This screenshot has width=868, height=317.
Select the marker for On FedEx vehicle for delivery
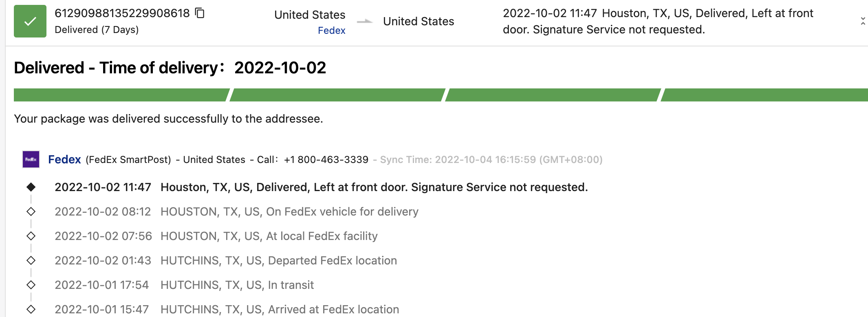pos(31,211)
